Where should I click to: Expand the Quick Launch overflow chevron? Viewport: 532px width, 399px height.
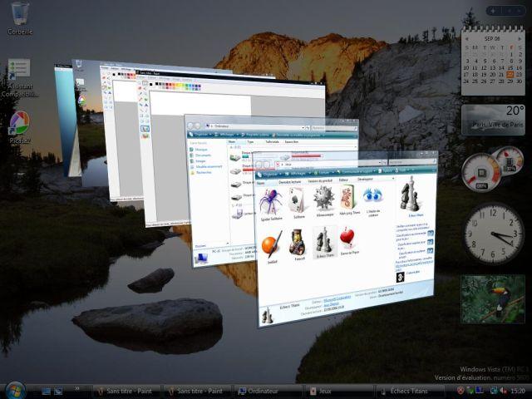(x=77, y=389)
